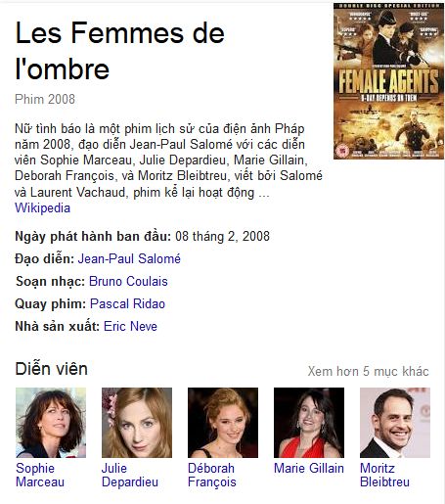Select the 'Diễn viên' cast section heading
The height and width of the screenshot is (504, 445).
[52, 369]
